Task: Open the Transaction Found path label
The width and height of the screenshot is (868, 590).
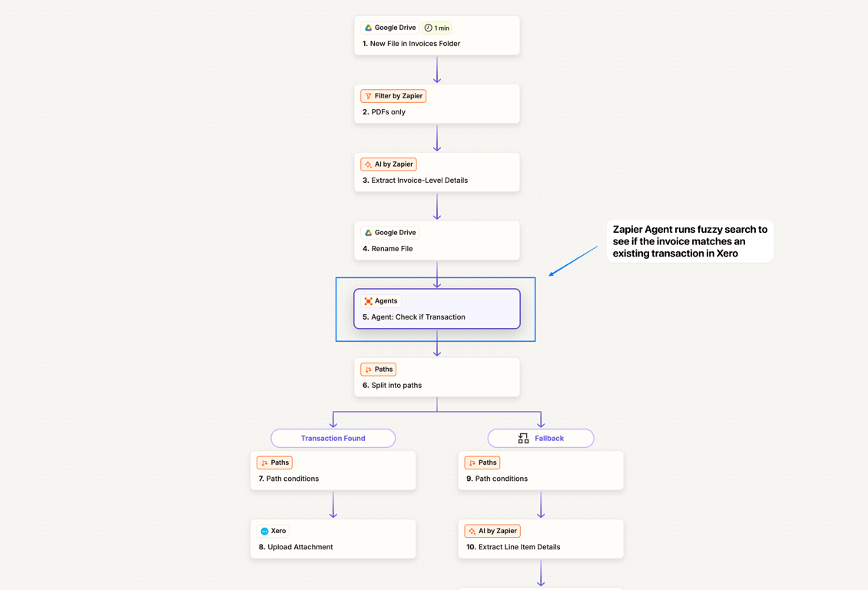Action: [x=333, y=439]
